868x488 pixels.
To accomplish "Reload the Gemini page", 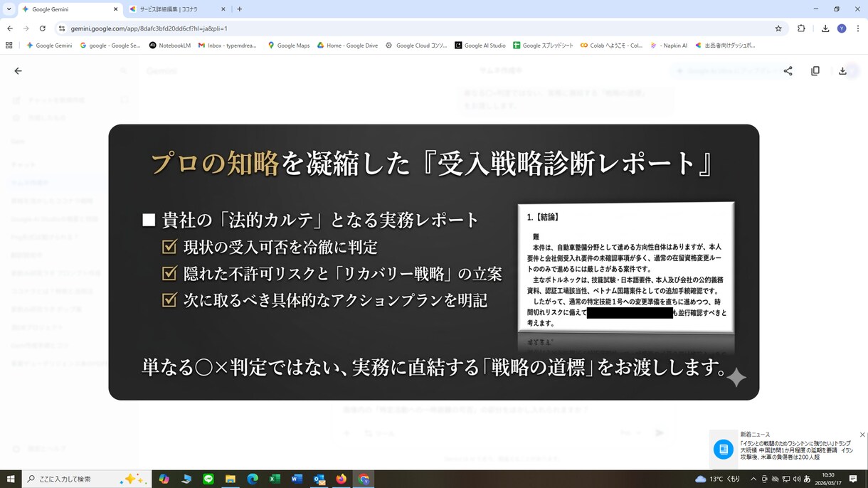I will point(43,28).
